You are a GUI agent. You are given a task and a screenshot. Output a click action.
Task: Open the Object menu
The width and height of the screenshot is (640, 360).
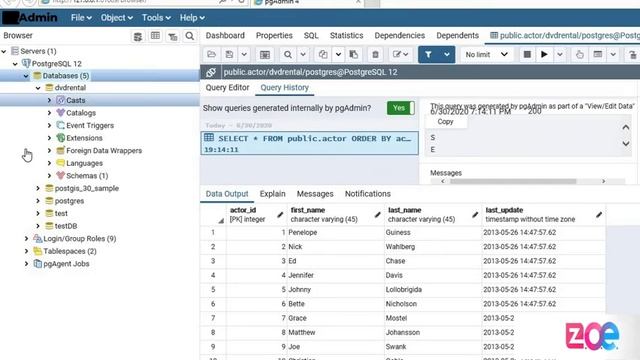[117, 18]
